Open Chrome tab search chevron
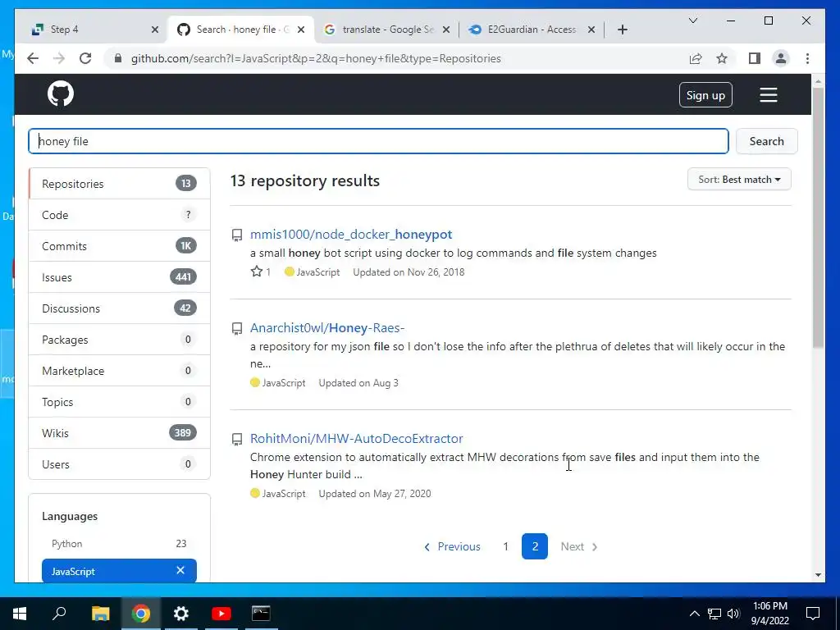Screen dimensions: 840x630 pyautogui.click(x=692, y=21)
